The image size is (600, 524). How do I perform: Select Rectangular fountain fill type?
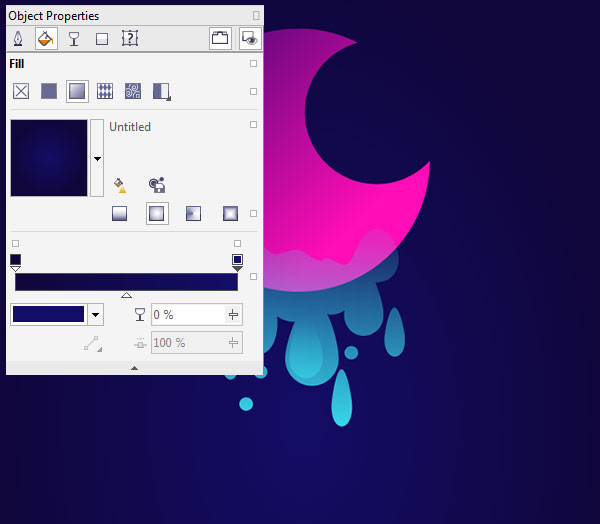coord(230,213)
